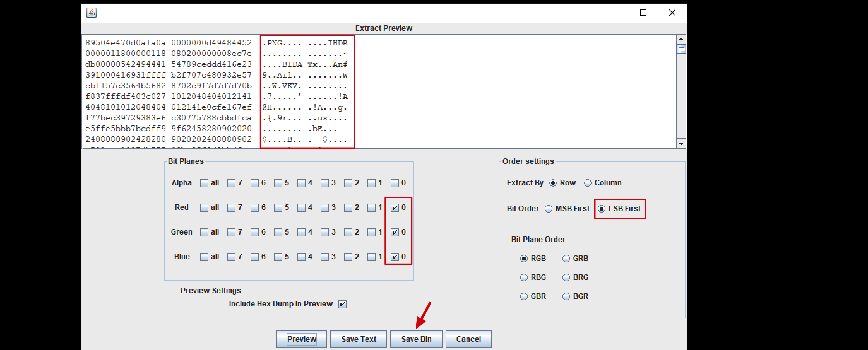The width and height of the screenshot is (868, 350).
Task: Check the Blue bit 1 checkbox
Action: pos(371,257)
